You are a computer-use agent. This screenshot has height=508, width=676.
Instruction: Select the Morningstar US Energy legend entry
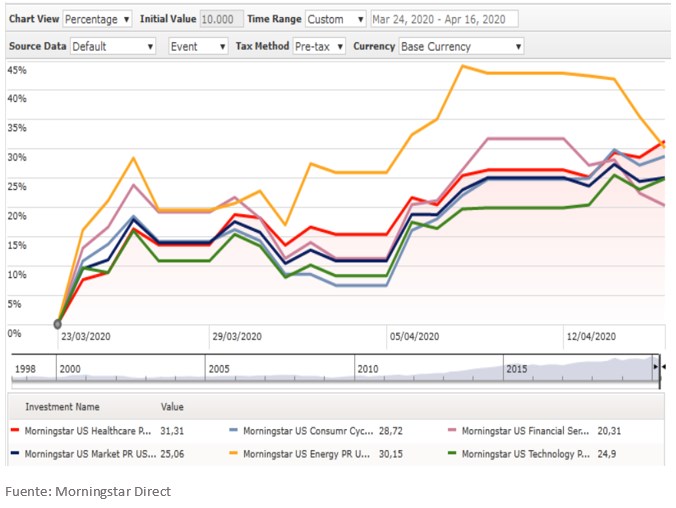(x=301, y=454)
